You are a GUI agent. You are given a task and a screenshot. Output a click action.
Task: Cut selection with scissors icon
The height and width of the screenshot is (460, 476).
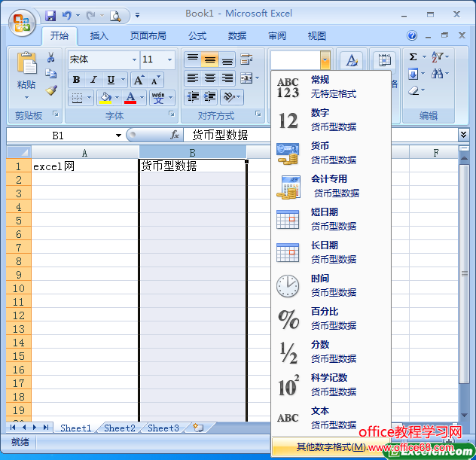point(51,57)
